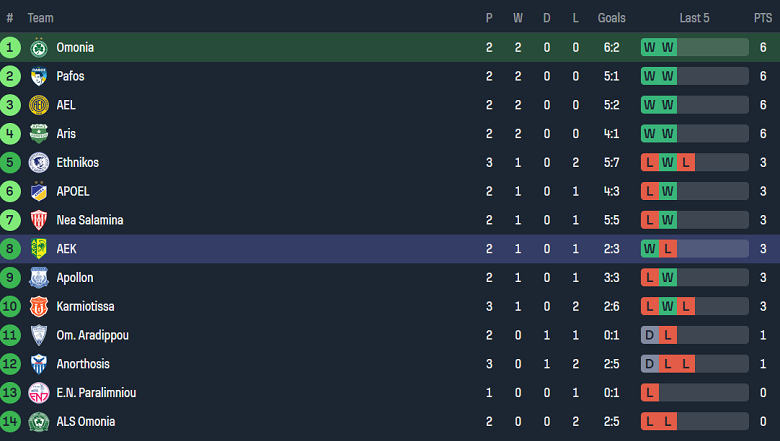780x441 pixels.
Task: Click the Pafos team logo
Action: point(39,76)
